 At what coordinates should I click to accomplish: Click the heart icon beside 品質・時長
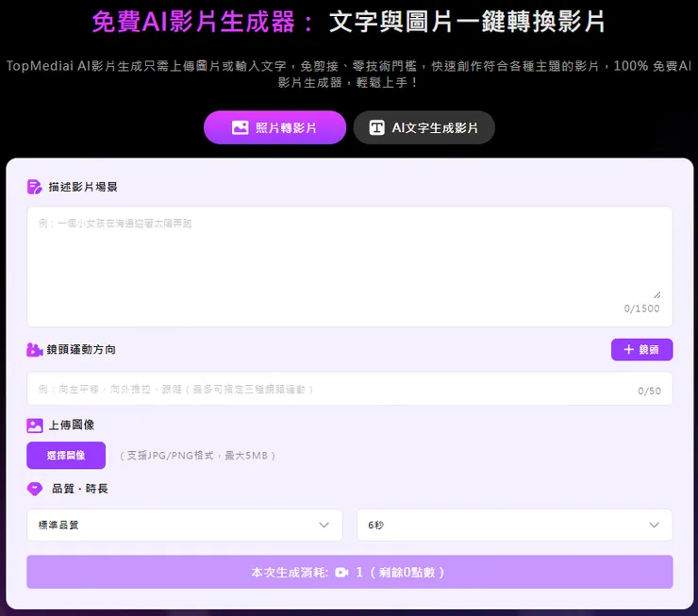tap(35, 489)
